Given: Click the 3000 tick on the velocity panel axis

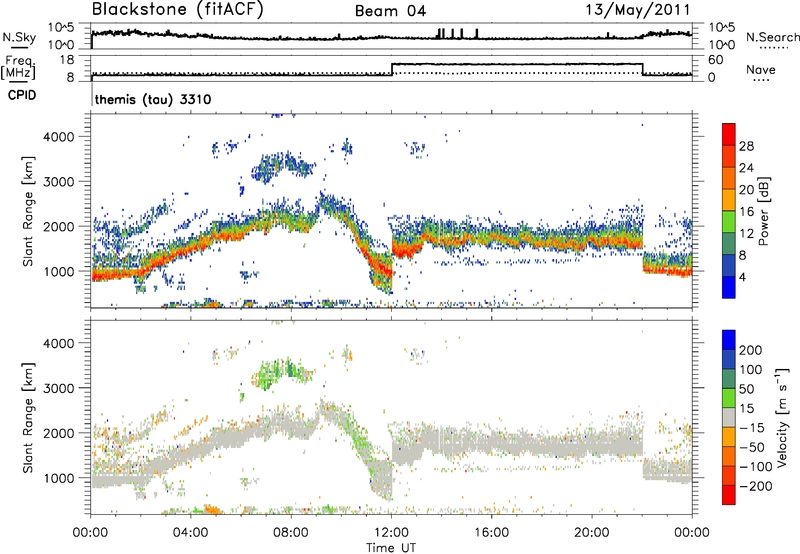Looking at the screenshot, I should [x=59, y=388].
